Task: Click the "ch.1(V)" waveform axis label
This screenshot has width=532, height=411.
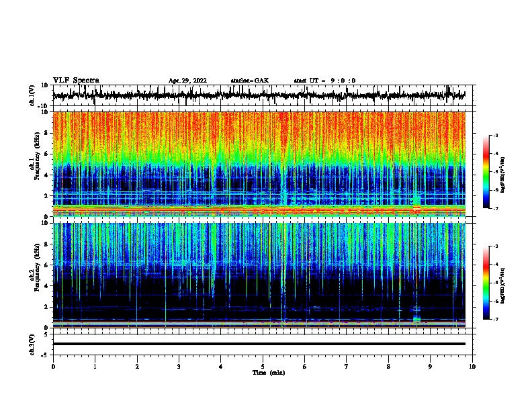Action: pos(32,95)
